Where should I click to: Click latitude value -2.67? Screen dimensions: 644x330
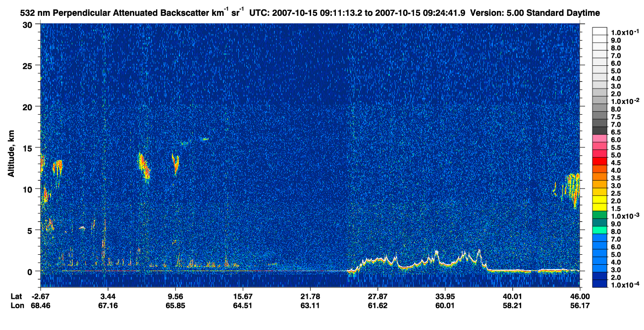[x=41, y=296]
